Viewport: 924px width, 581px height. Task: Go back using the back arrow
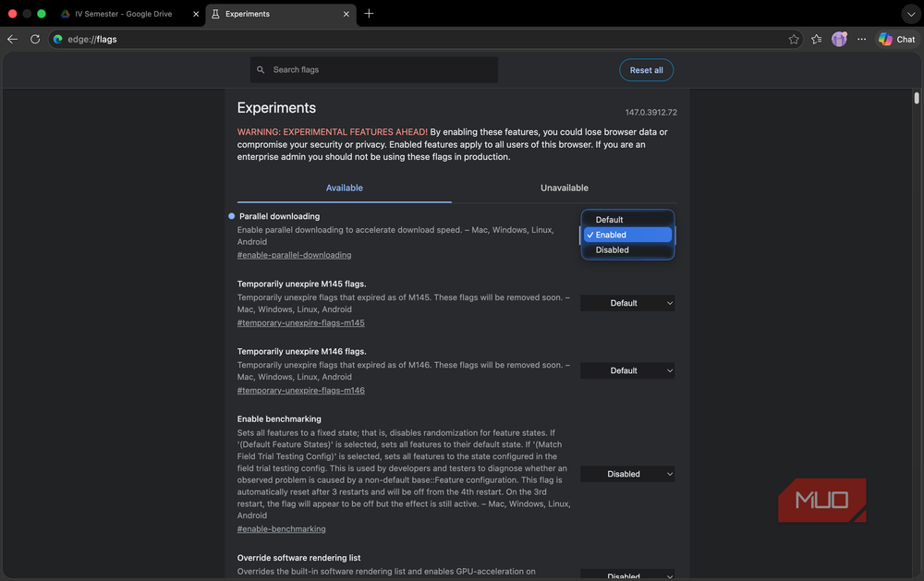(12, 40)
